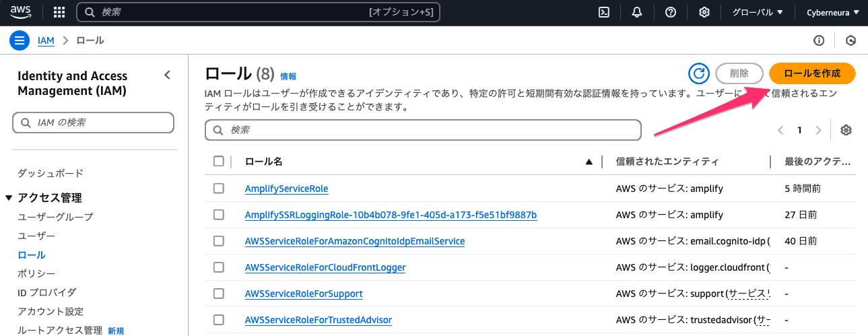Click 'AWS のサービス: trustedadvisor' cell
868x336 pixels.
pos(693,319)
